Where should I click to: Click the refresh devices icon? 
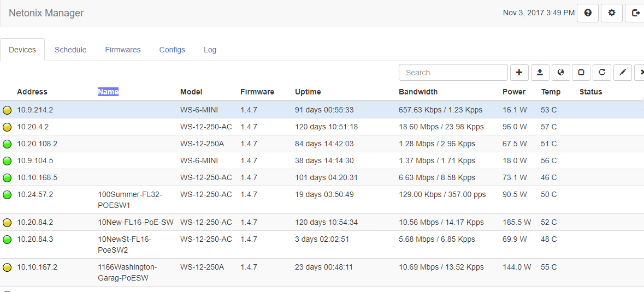click(602, 72)
